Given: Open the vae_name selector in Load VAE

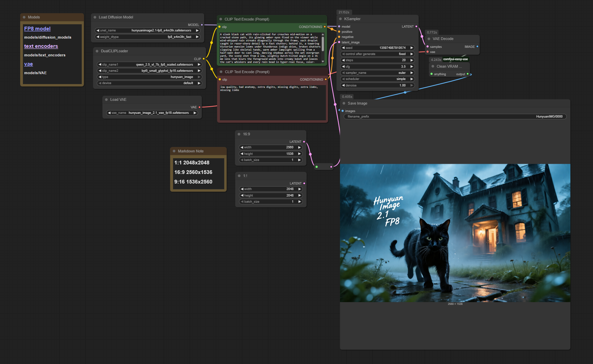Looking at the screenshot, I should tap(152, 113).
